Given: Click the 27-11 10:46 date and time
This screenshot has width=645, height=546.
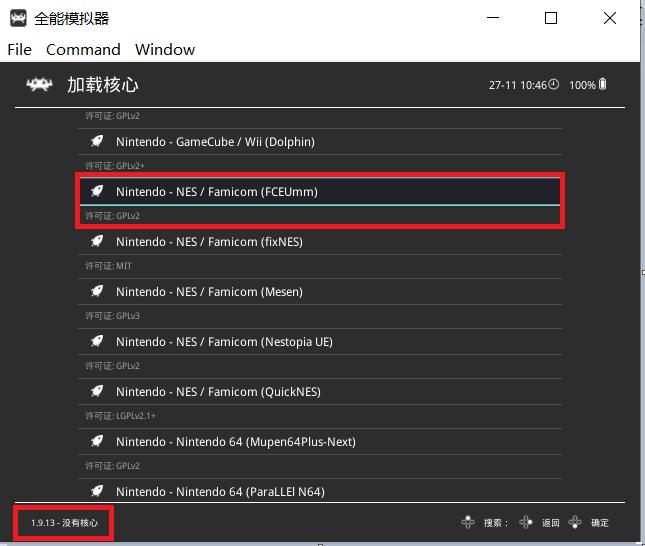Looking at the screenshot, I should [517, 85].
